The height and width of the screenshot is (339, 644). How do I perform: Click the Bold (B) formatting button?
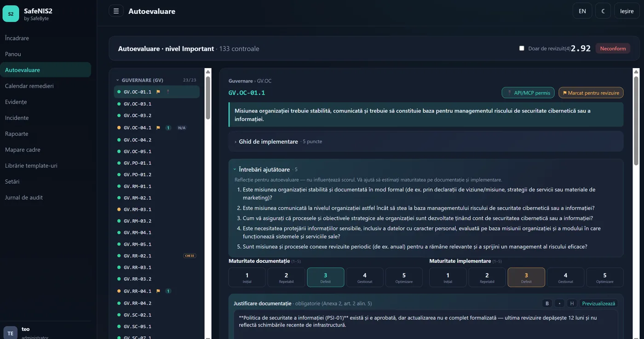[547, 303]
